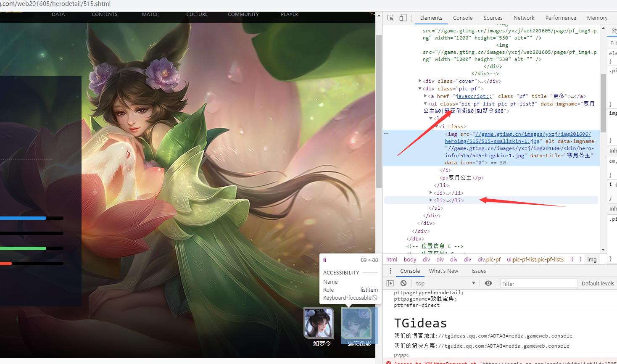Image resolution: width=617 pixels, height=364 pixels.
Task: Expand the highlighted last li node
Action: point(431,200)
